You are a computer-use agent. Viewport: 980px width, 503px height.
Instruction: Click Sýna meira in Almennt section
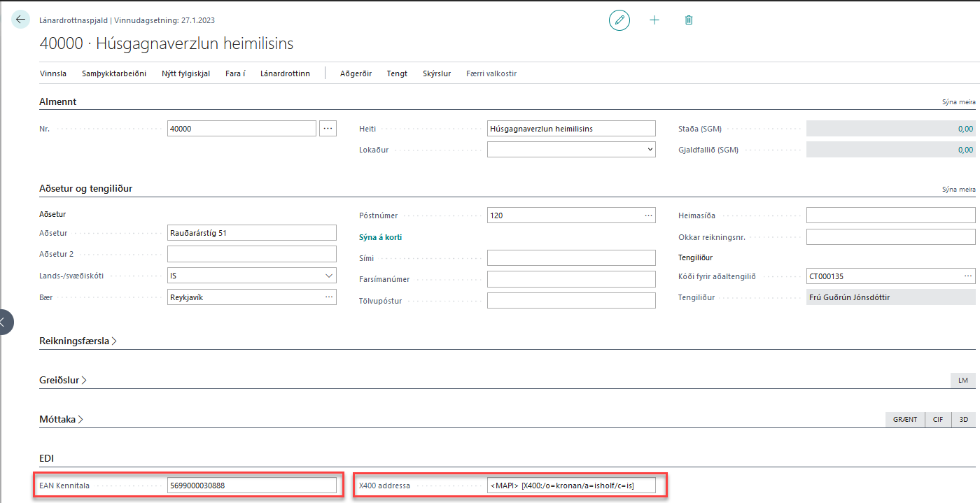pos(958,102)
